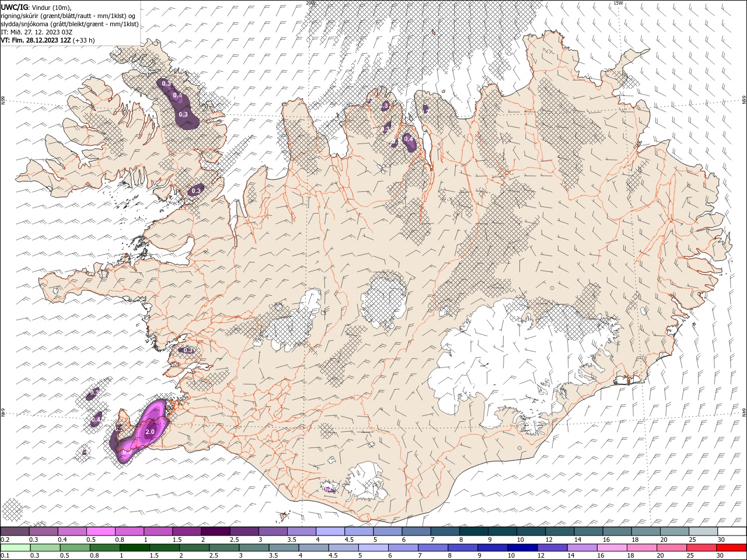Click the dark blue 10 swatch in rain scale
The image size is (747, 560).
[x=521, y=548]
